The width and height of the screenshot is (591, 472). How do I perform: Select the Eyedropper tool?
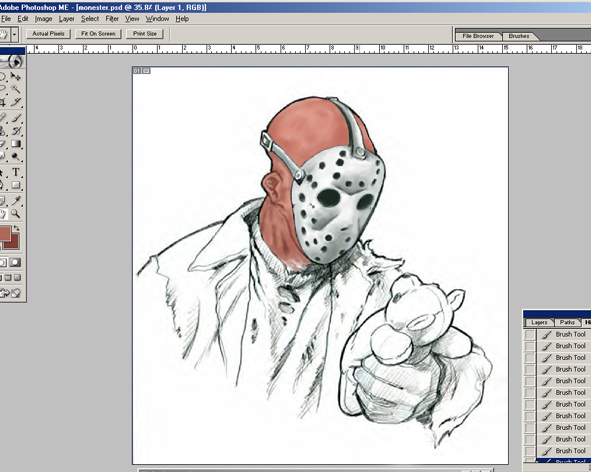[x=15, y=201]
